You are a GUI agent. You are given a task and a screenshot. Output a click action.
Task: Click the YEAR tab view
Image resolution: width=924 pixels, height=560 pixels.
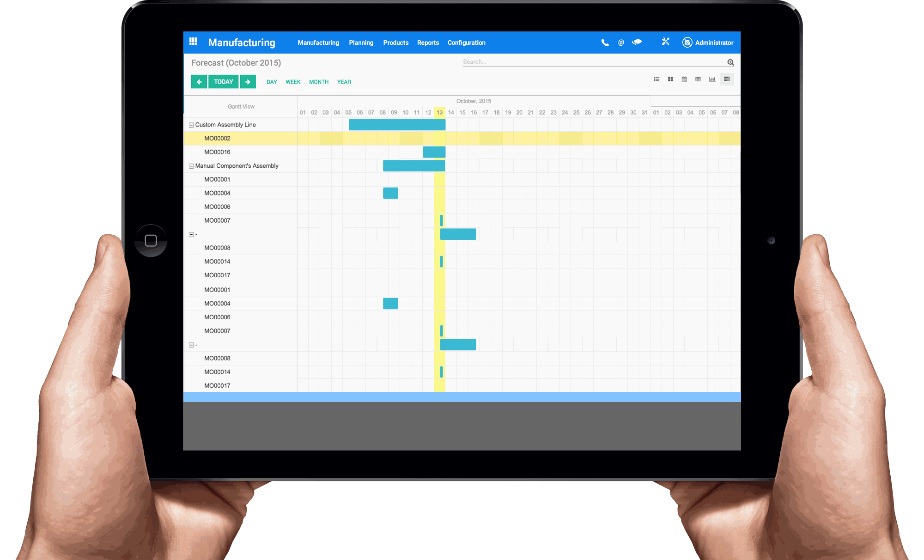344,81
